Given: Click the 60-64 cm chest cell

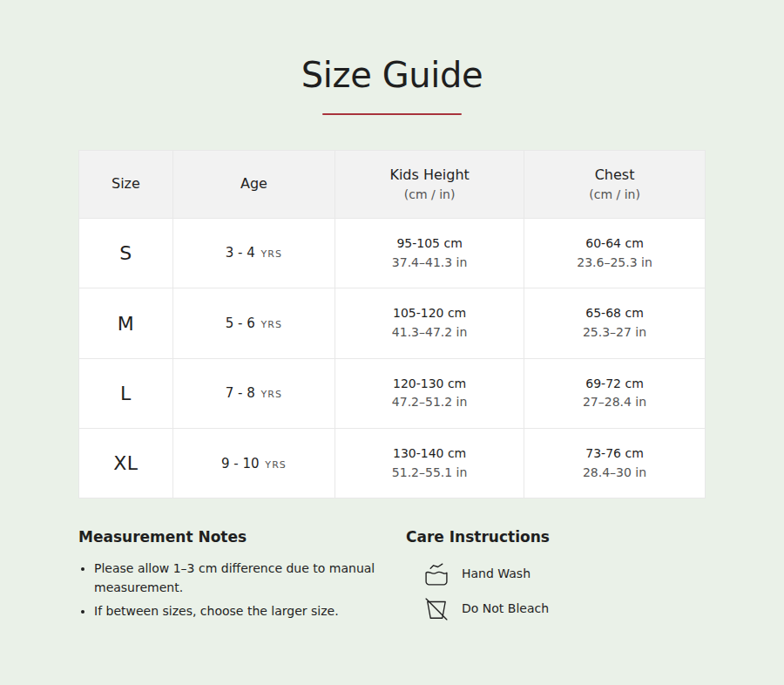Looking at the screenshot, I should click(614, 254).
